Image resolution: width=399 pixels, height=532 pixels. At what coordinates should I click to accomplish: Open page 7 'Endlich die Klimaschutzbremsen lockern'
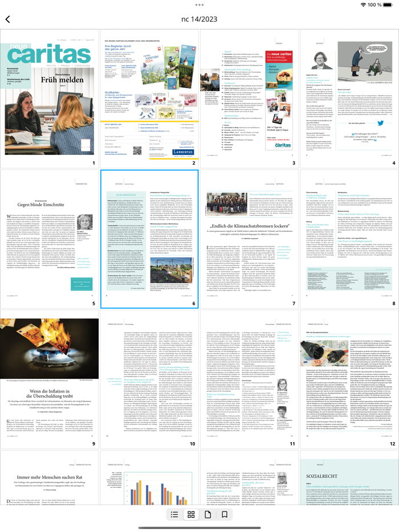tap(249, 239)
